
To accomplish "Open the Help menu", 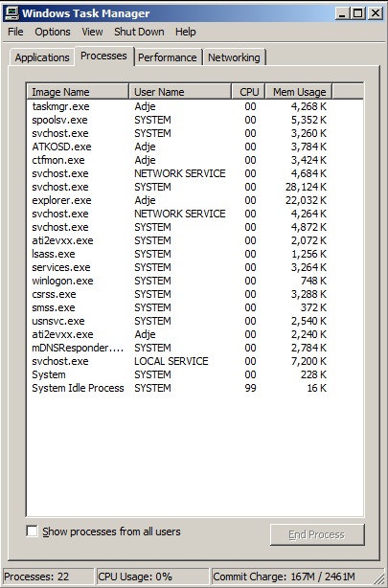I will pos(185,32).
